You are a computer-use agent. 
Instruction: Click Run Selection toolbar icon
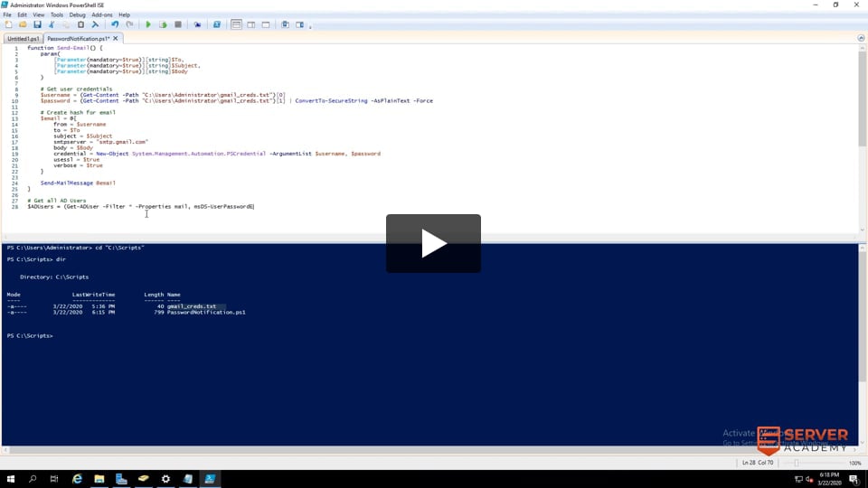pos(163,24)
